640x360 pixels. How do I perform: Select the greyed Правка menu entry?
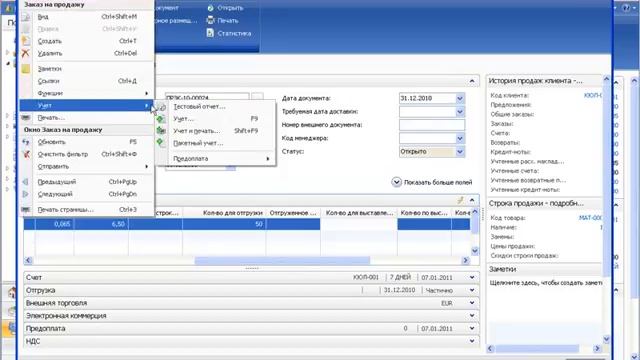(x=87, y=29)
